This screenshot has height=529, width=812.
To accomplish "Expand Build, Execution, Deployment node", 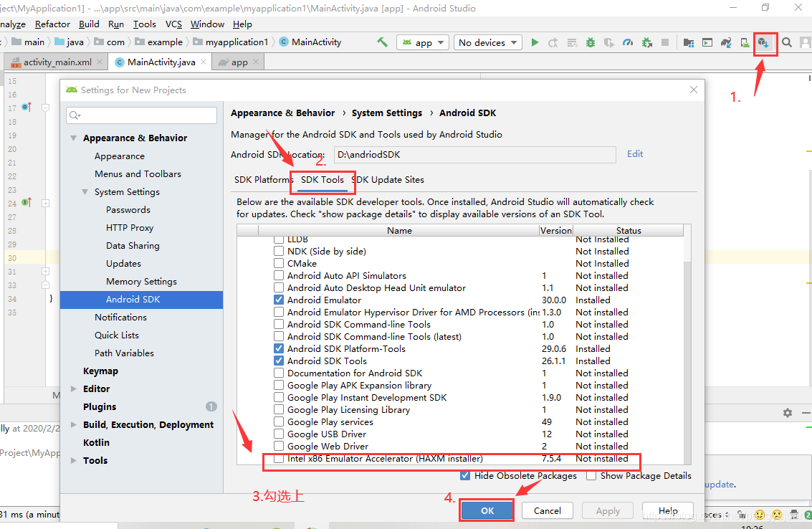I will tap(74, 424).
